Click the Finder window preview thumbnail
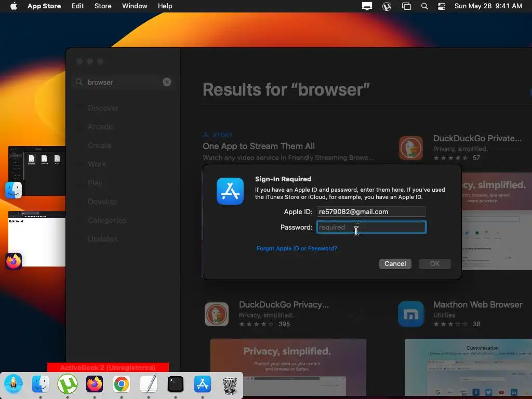The height and width of the screenshot is (399, 532). click(37, 170)
